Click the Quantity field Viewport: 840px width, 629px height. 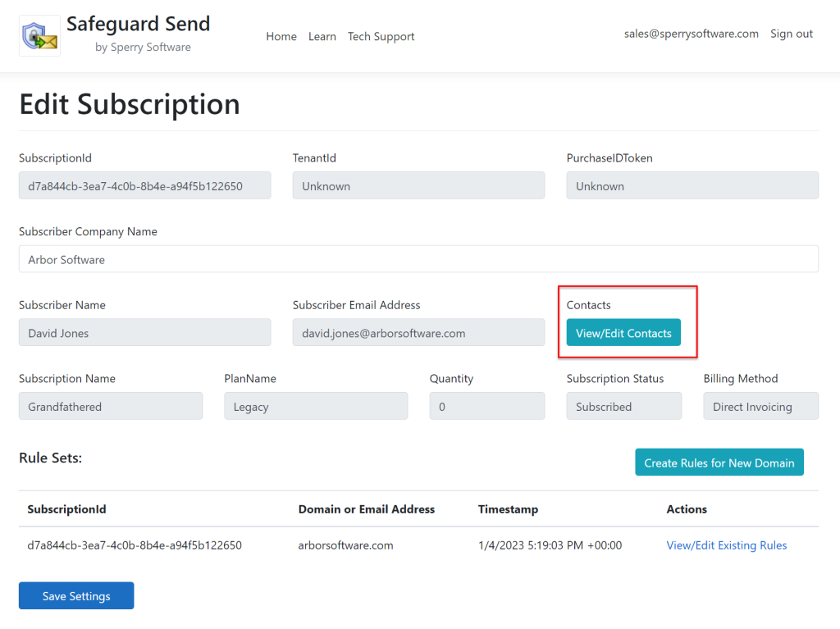pyautogui.click(x=486, y=407)
